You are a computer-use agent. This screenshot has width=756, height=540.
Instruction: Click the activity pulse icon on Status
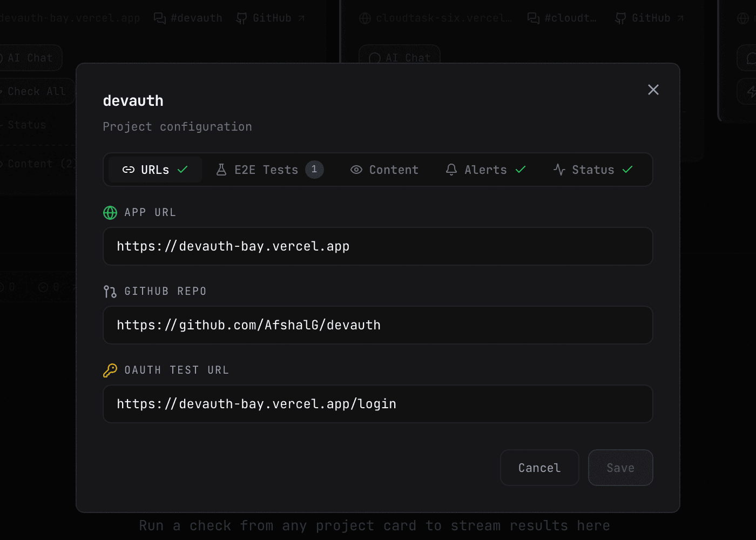pos(559,170)
